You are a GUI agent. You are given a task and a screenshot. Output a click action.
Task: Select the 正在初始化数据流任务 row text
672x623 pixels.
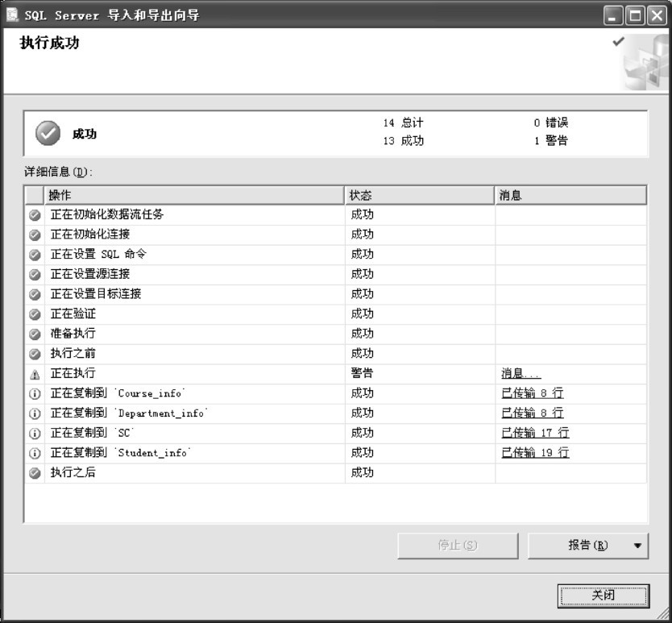tap(107, 214)
